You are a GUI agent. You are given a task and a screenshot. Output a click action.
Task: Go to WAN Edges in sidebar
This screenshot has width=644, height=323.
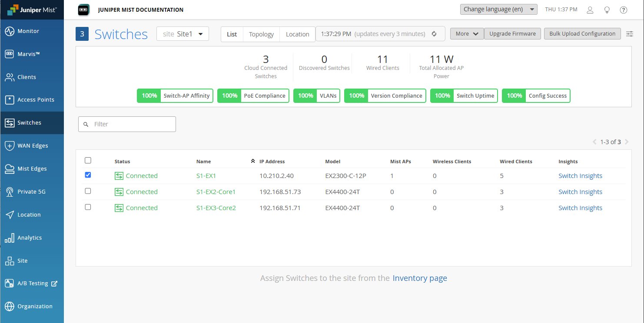[x=32, y=145]
